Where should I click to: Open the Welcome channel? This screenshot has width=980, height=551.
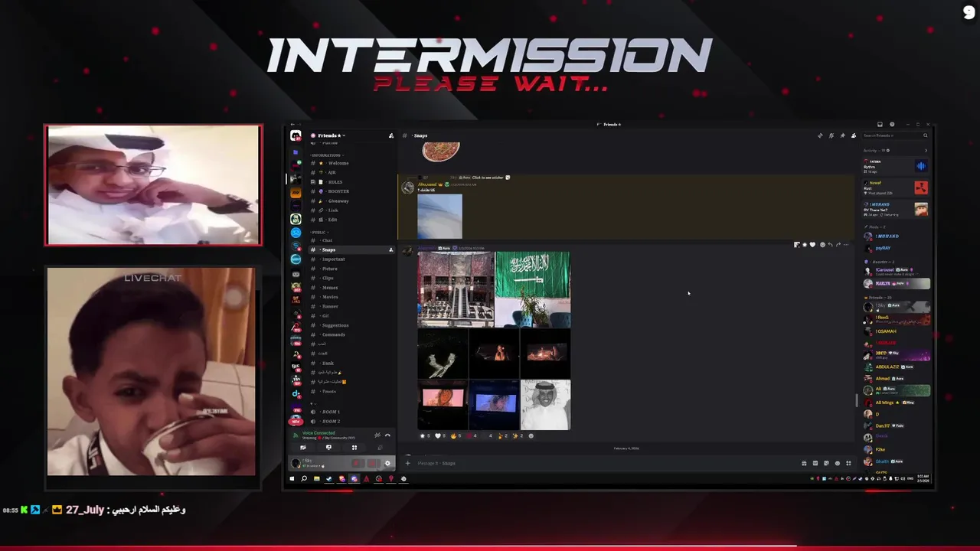point(338,163)
